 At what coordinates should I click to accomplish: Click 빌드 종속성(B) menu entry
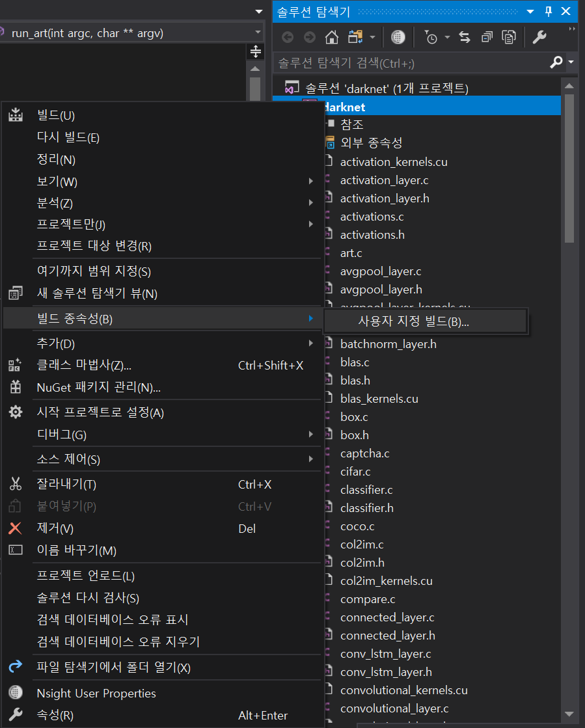(163, 319)
